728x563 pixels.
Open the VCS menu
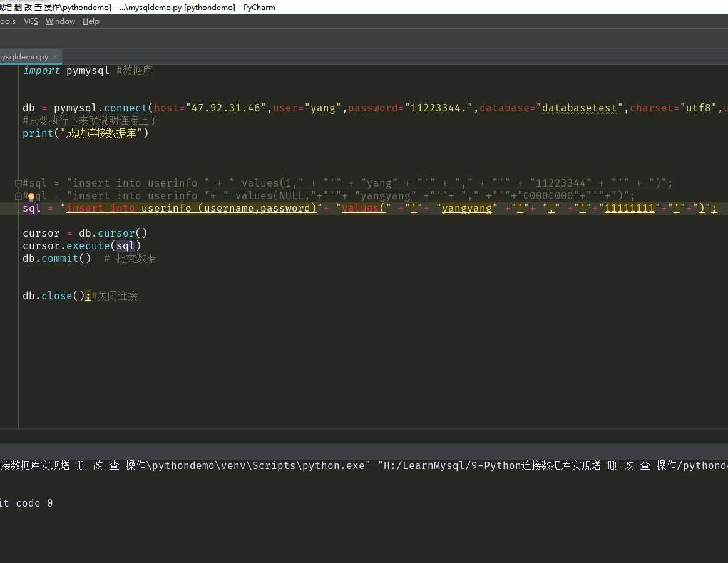coord(31,21)
